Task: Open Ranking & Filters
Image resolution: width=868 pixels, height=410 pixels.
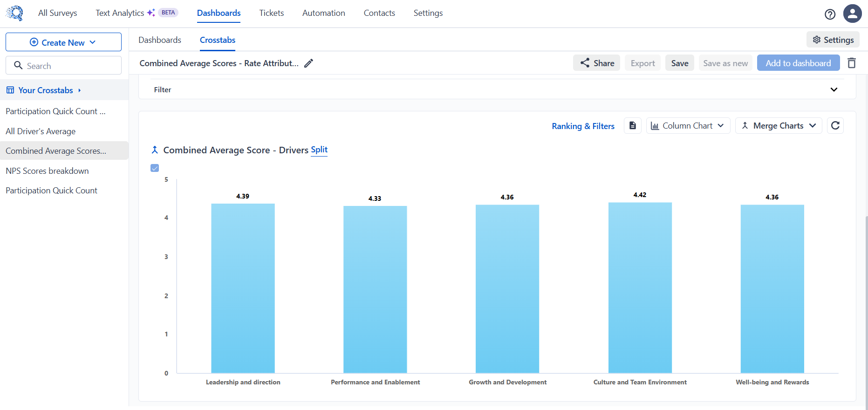Action: [583, 126]
